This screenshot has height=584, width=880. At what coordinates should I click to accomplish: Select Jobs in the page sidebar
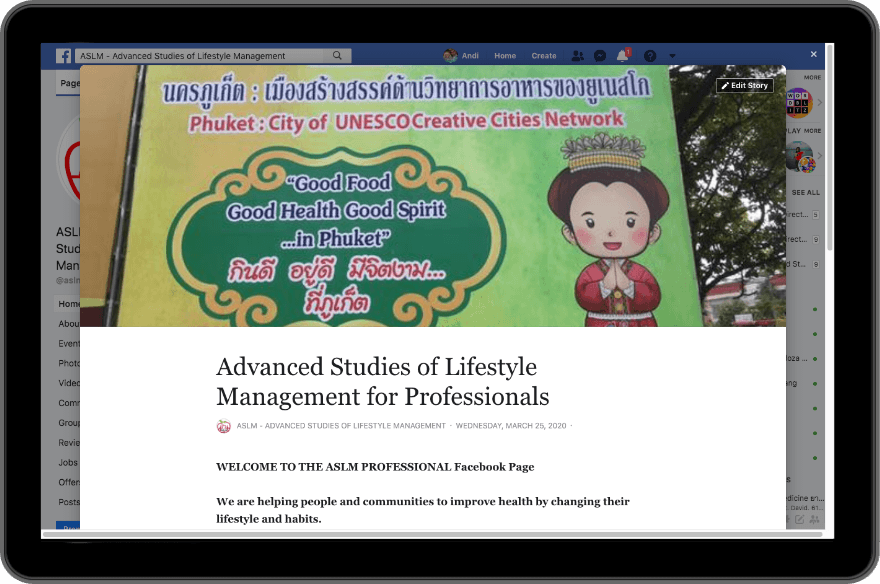tap(68, 462)
